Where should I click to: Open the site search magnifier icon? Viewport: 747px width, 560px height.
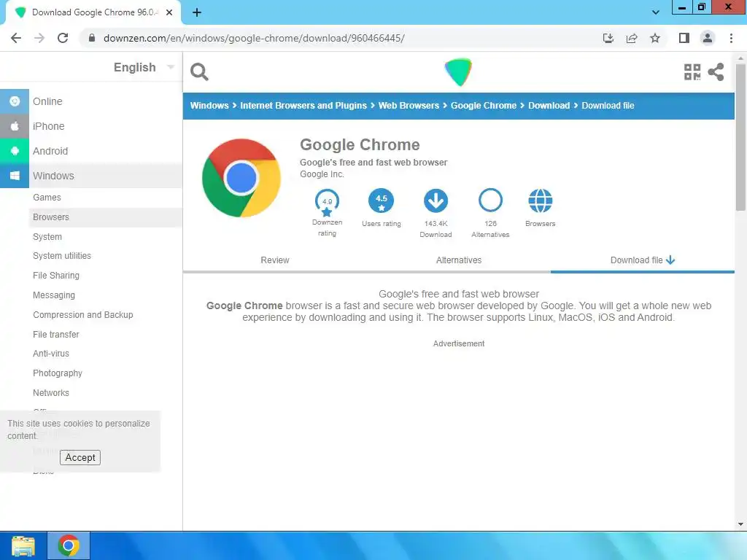199,72
